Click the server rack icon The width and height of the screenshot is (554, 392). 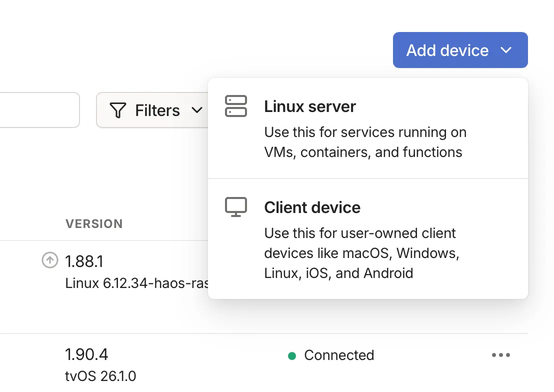point(236,106)
